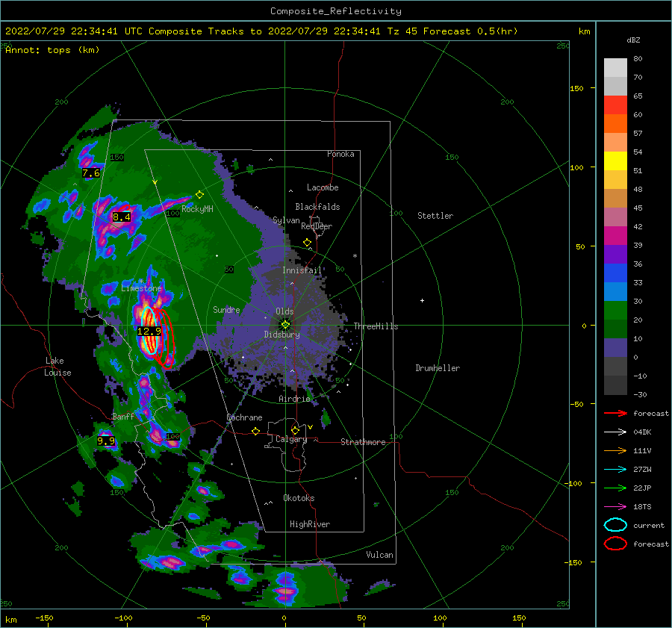
Task: Click the yellow diamond marker near Cochrane
Action: point(255,431)
